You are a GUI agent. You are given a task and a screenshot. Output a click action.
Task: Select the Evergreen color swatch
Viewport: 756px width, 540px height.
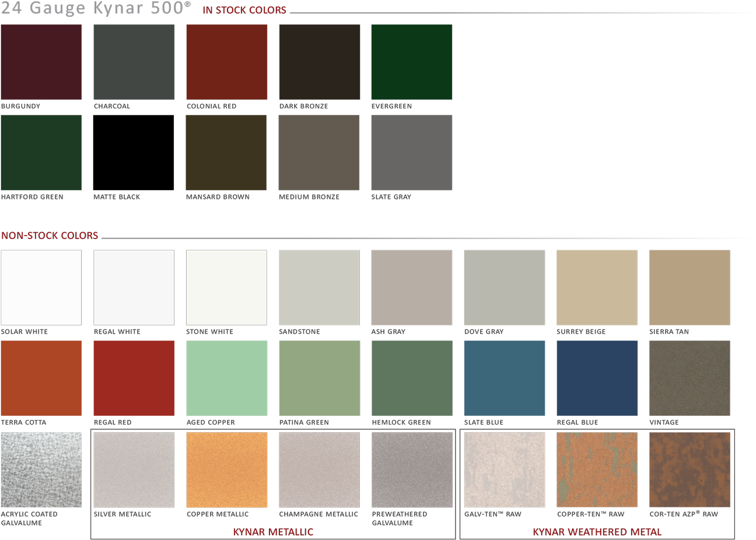pos(412,62)
